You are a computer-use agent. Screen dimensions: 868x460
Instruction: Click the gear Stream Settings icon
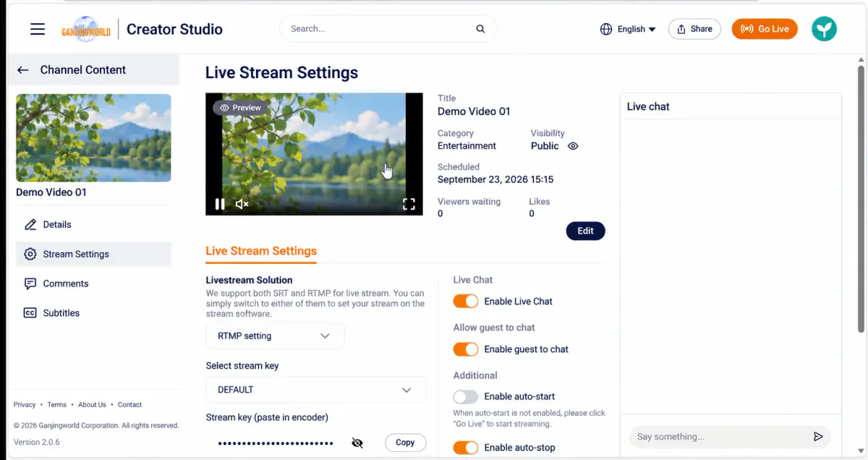pyautogui.click(x=30, y=255)
